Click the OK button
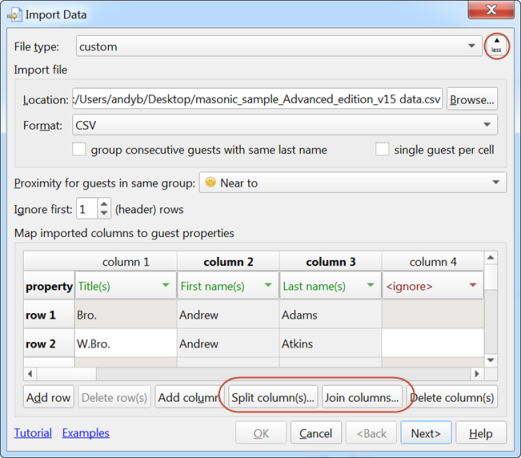This screenshot has width=521, height=458. tap(261, 433)
